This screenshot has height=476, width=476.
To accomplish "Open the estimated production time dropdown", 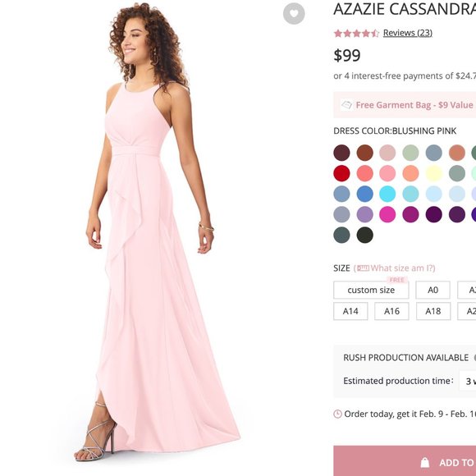I will (x=468, y=381).
